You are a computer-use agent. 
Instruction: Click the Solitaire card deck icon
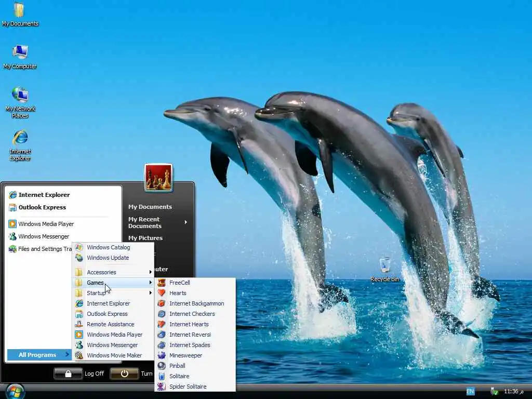click(162, 376)
